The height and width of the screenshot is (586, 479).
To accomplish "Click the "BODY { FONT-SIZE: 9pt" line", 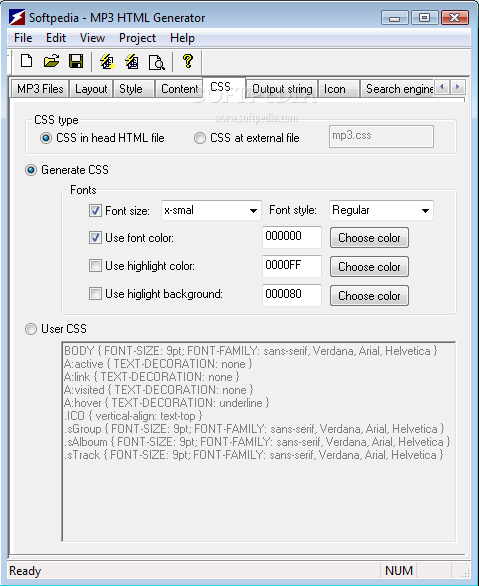I will click(x=250, y=351).
